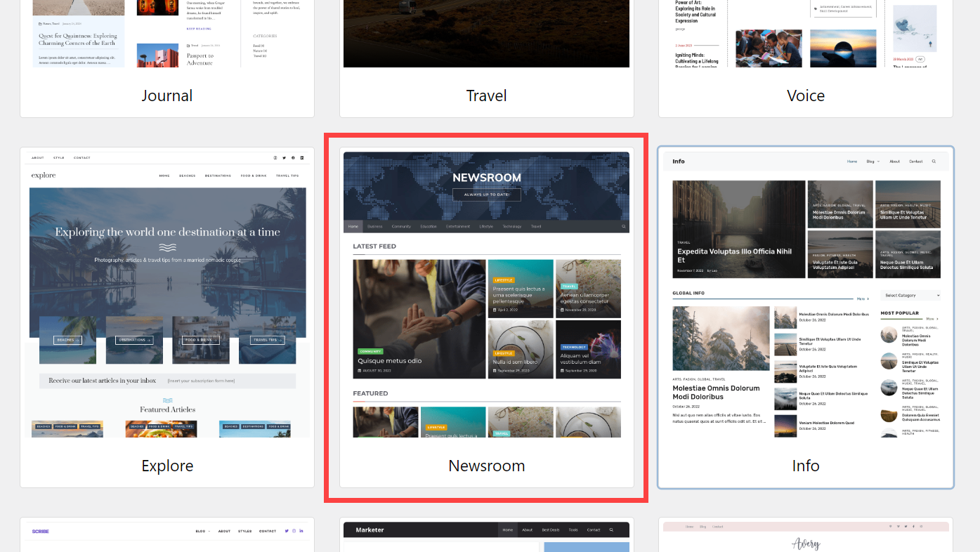
Task: Open the Marketer template preview
Action: [x=486, y=535]
